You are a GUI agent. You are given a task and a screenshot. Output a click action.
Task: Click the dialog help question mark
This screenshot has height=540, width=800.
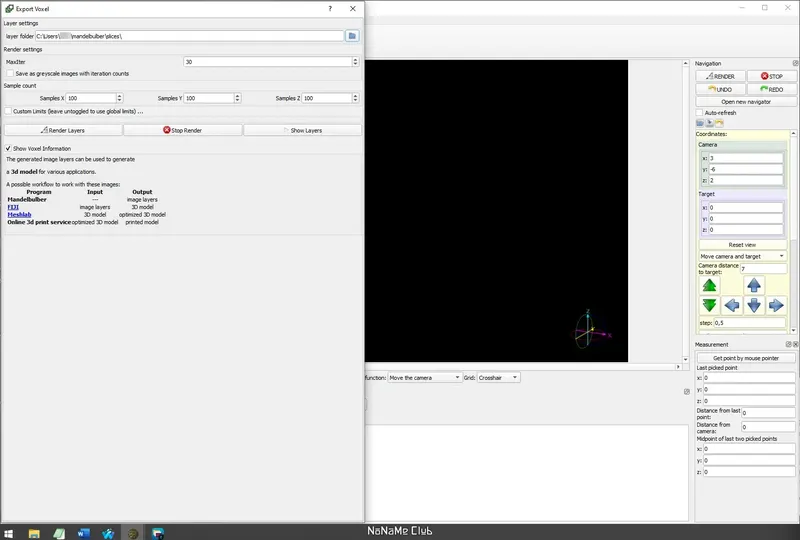(330, 9)
